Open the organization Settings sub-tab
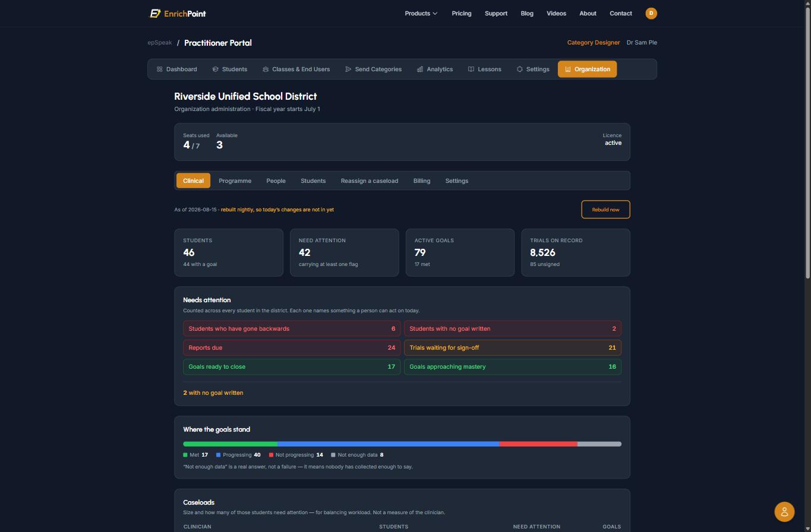 click(x=457, y=180)
